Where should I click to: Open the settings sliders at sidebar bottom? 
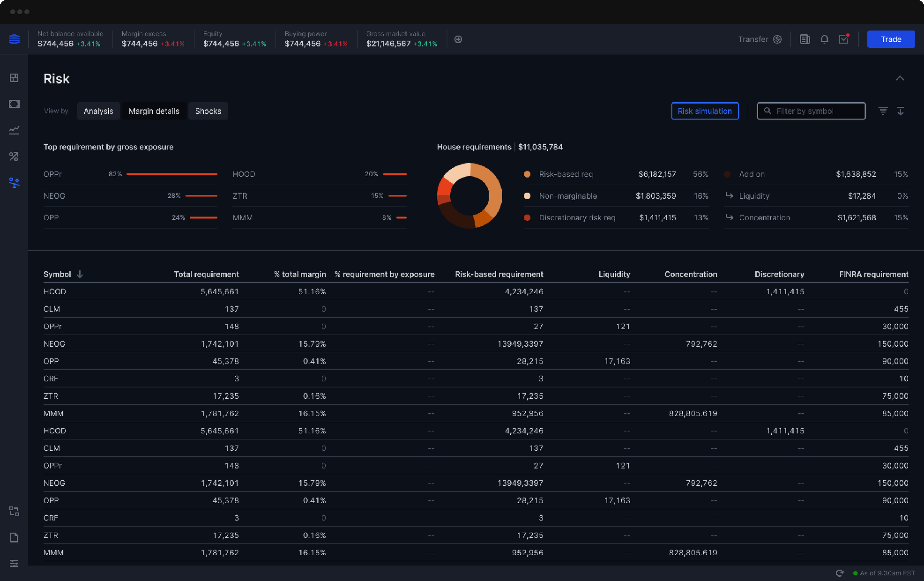(x=14, y=563)
